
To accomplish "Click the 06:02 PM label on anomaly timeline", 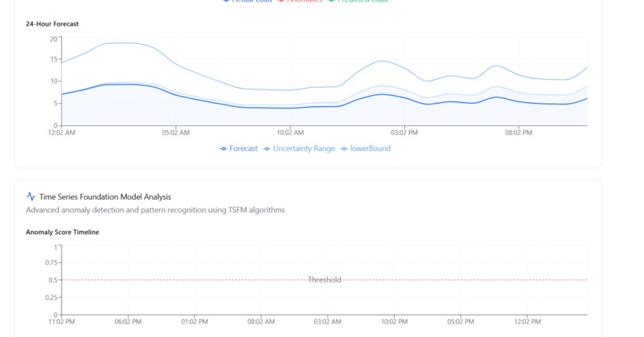I will tap(128, 322).
